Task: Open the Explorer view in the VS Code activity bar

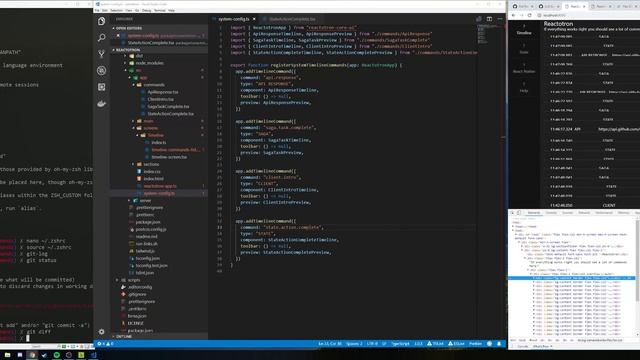Action: [102, 21]
